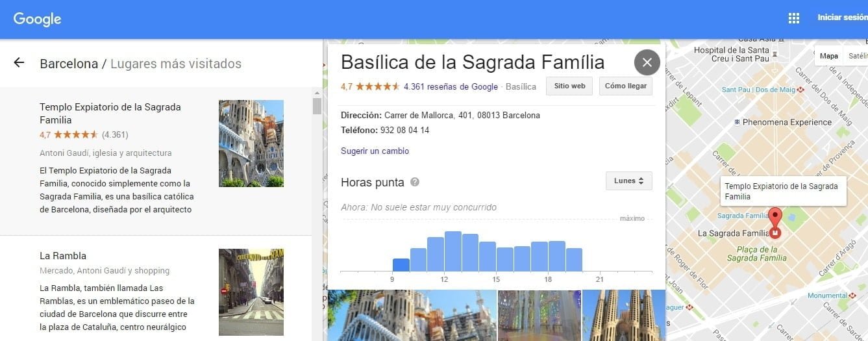The width and height of the screenshot is (868, 341).
Task: Open the Lunes day dropdown
Action: click(628, 181)
